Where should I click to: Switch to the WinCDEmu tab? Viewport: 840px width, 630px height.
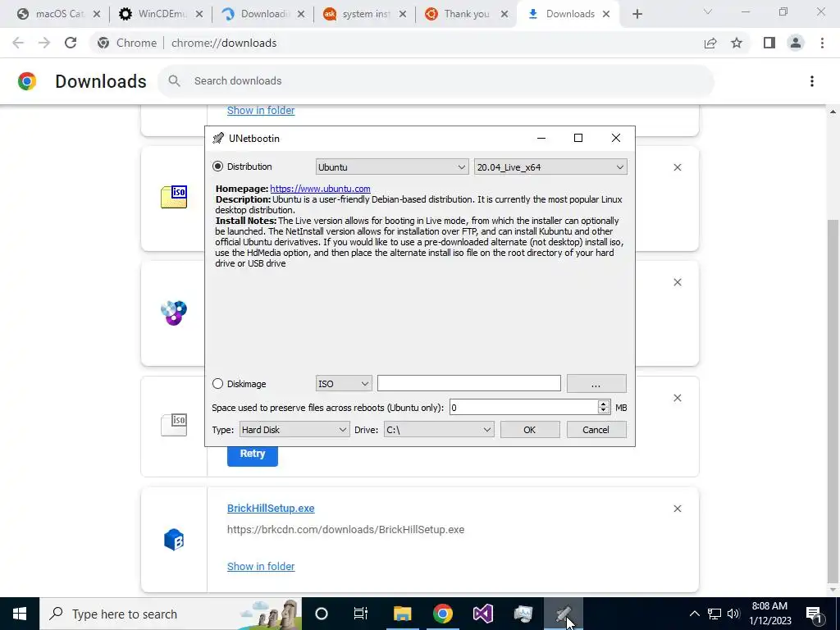(160, 14)
